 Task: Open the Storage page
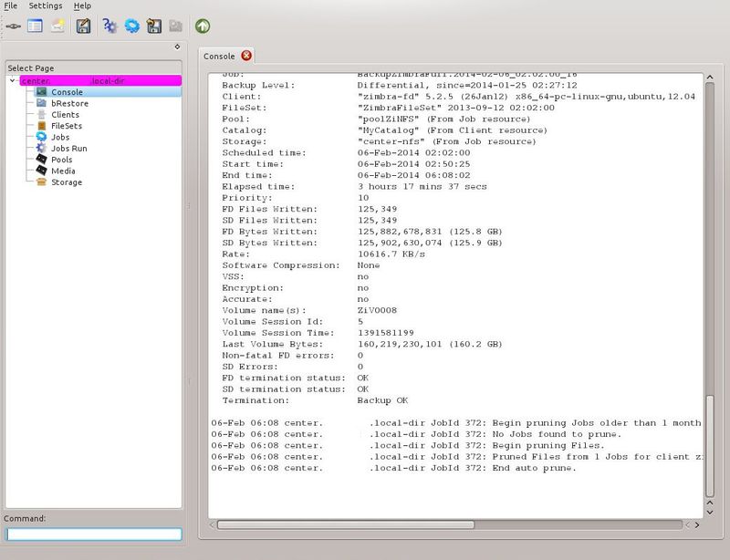[66, 182]
